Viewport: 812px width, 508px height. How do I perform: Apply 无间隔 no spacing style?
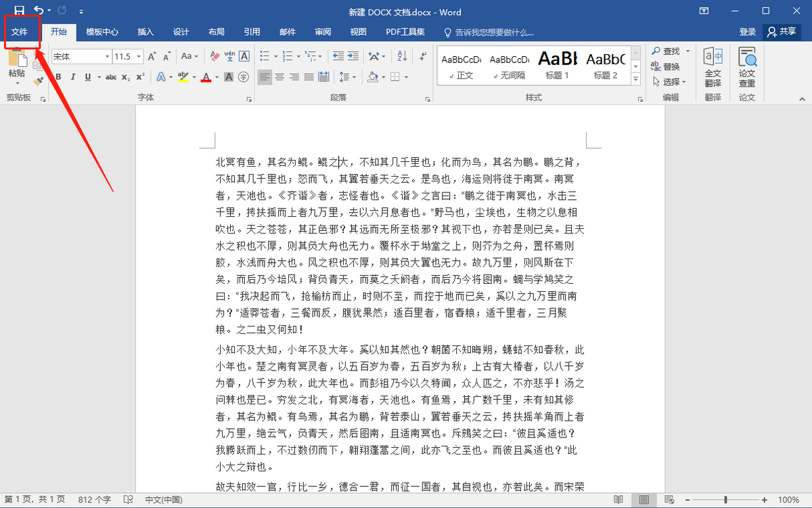pos(508,66)
